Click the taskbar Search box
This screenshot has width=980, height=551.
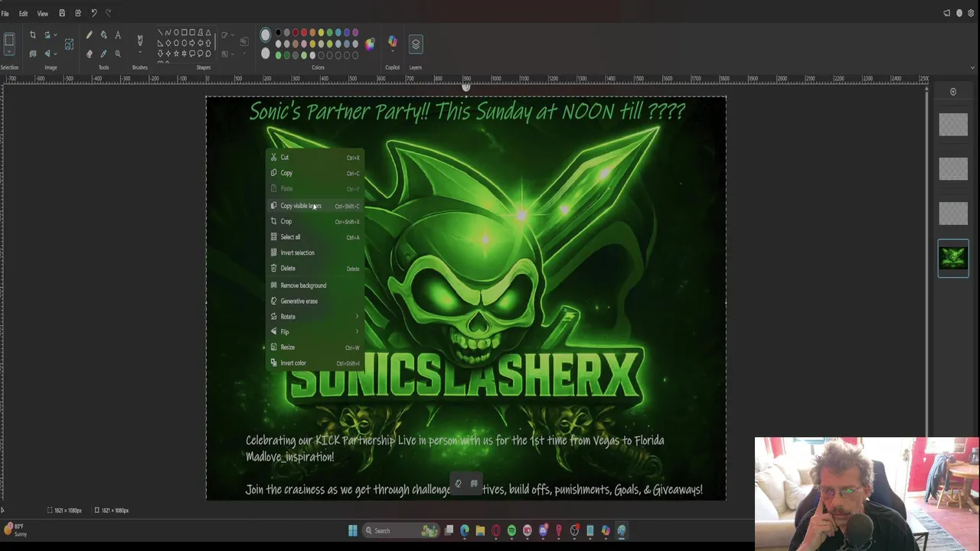401,530
